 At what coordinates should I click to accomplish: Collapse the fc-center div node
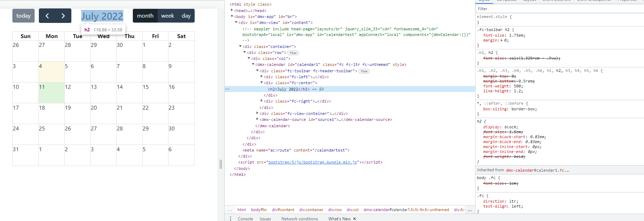tap(261, 82)
